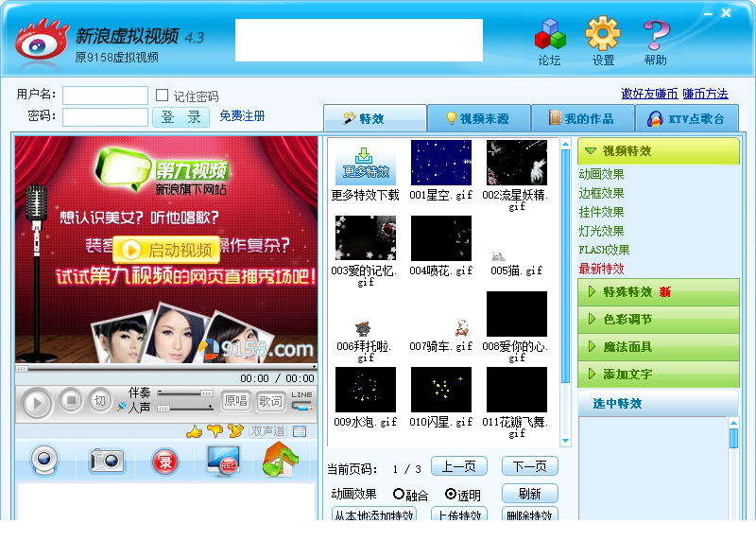Select the blend (融合) radio option
756x541 pixels.
coord(398,494)
